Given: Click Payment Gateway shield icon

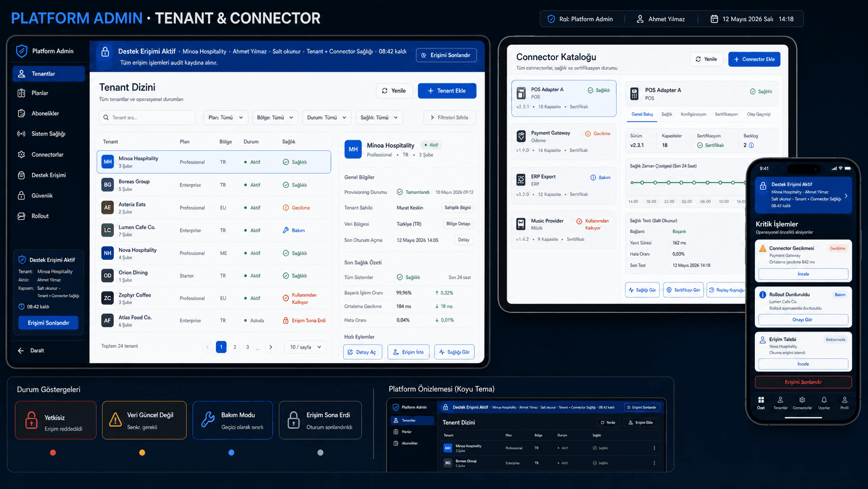Looking at the screenshot, I should (521, 136).
